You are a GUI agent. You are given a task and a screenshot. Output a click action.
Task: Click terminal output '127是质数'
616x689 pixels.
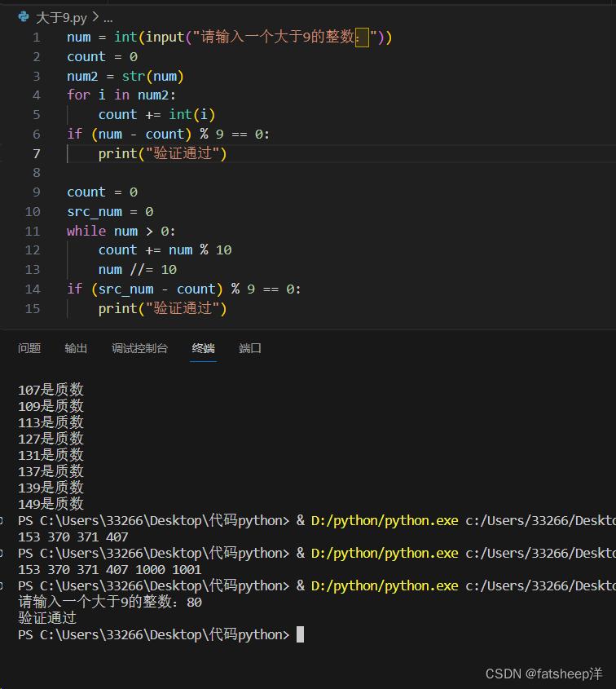51,439
